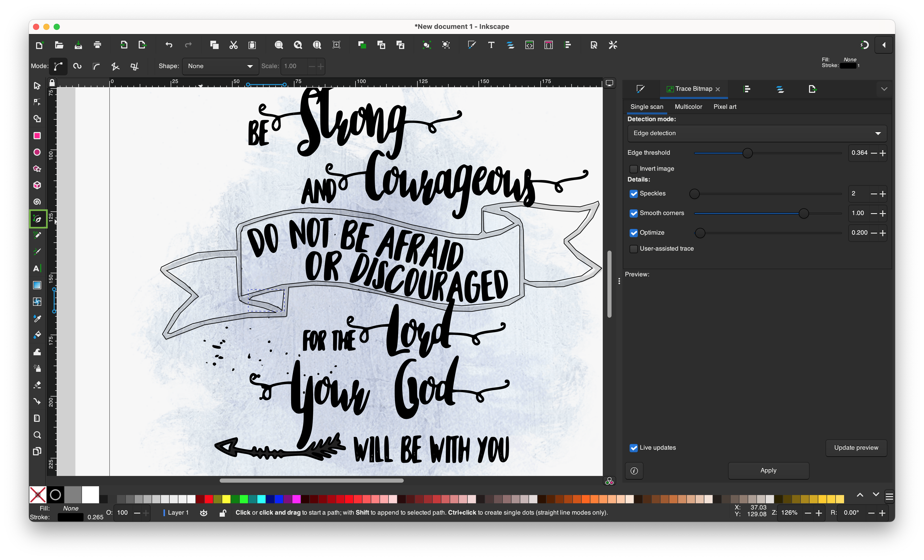Toggle the Invert image checkbox

633,169
